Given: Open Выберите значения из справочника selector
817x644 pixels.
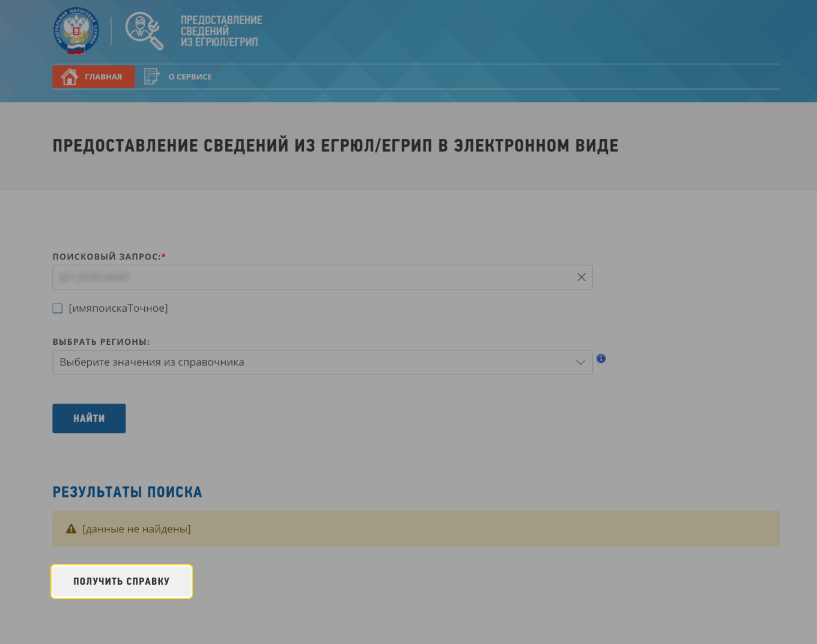Looking at the screenshot, I should [300, 362].
